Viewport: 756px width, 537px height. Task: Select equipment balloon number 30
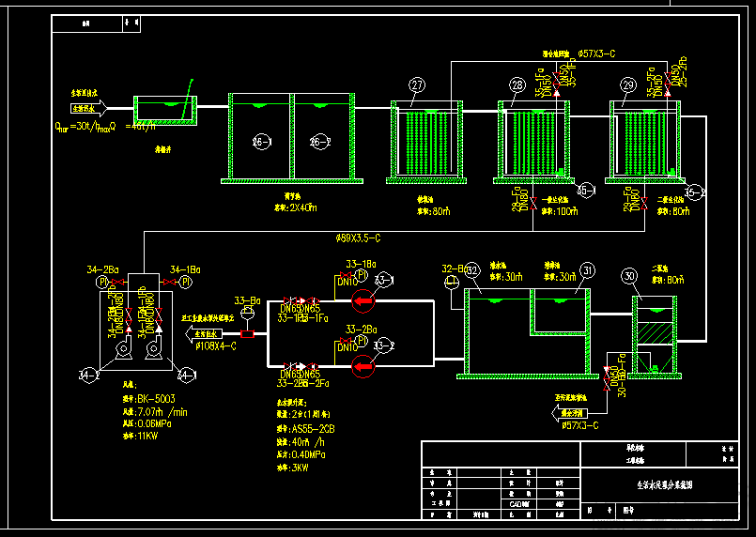(x=629, y=276)
